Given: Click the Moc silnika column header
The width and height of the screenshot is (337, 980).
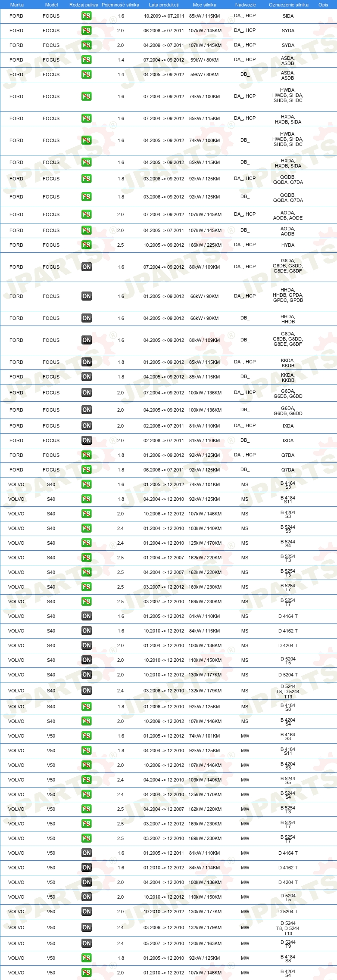Looking at the screenshot, I should coord(205,5).
